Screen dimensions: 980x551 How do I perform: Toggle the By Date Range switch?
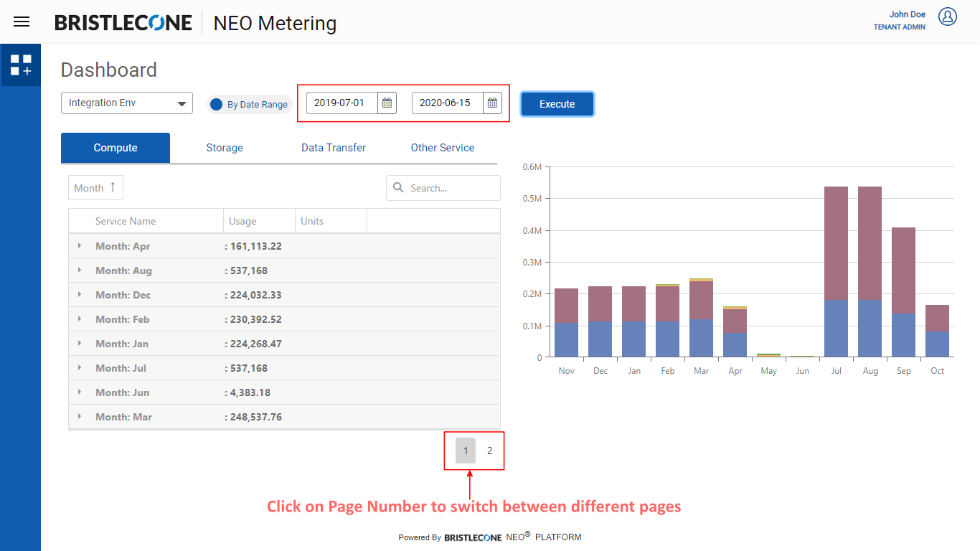217,104
